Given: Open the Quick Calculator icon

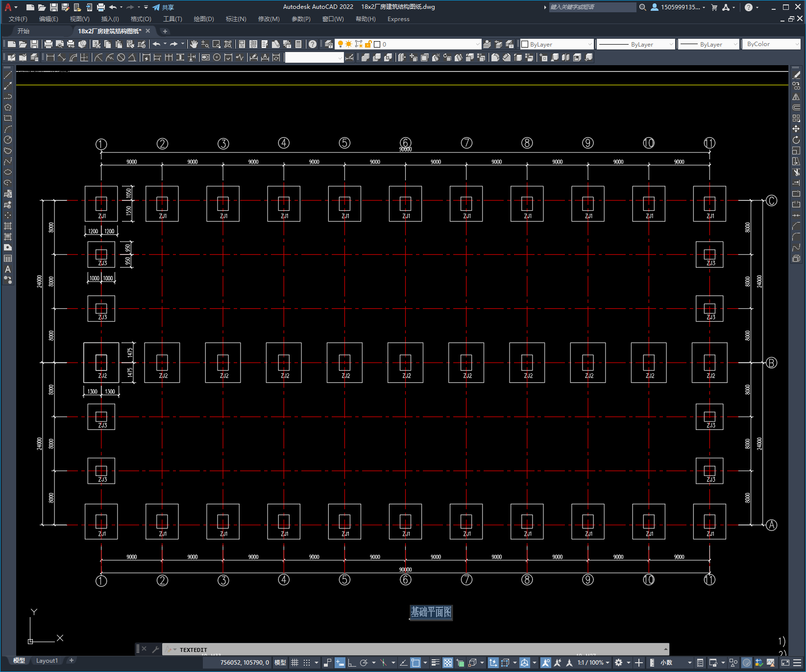Looking at the screenshot, I should point(298,44).
